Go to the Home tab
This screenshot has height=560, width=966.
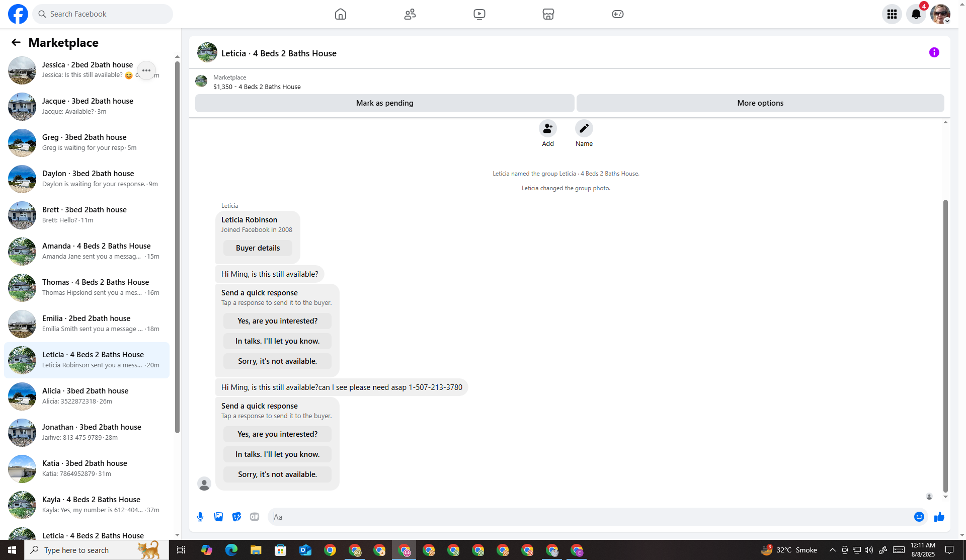(x=341, y=14)
